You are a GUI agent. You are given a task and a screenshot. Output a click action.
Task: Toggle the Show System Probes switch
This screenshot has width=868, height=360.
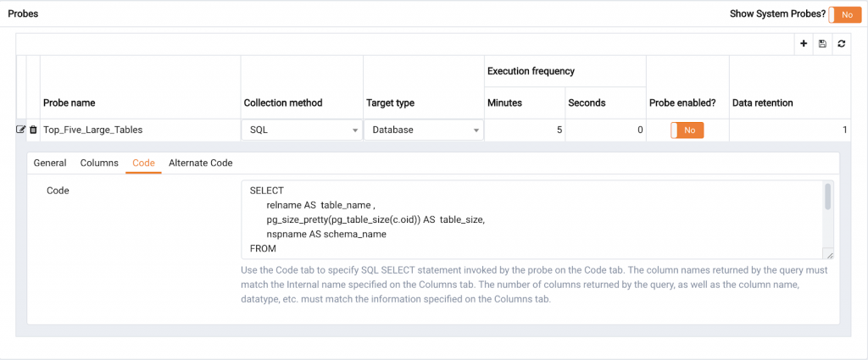tap(844, 14)
